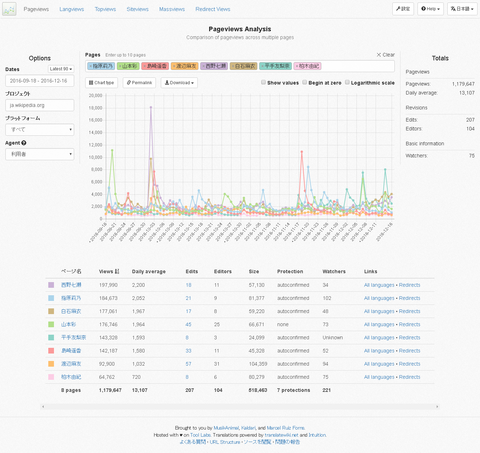Remove the 島崎遥香 tag from Pages

144,66
